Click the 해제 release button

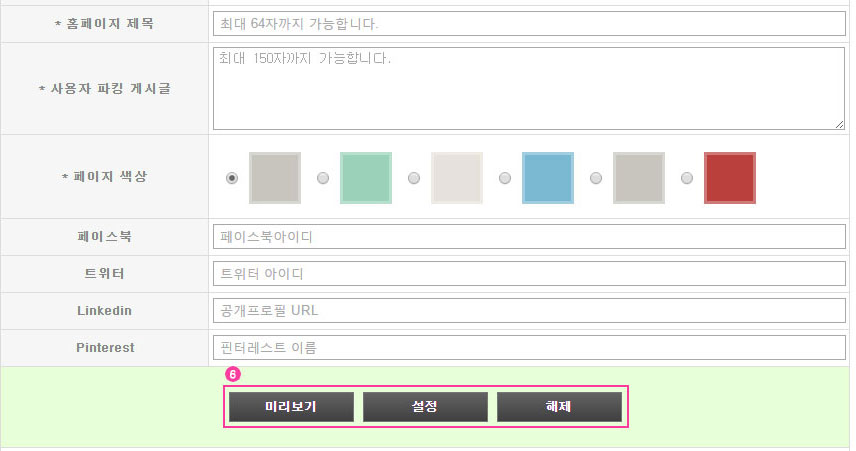pos(559,407)
